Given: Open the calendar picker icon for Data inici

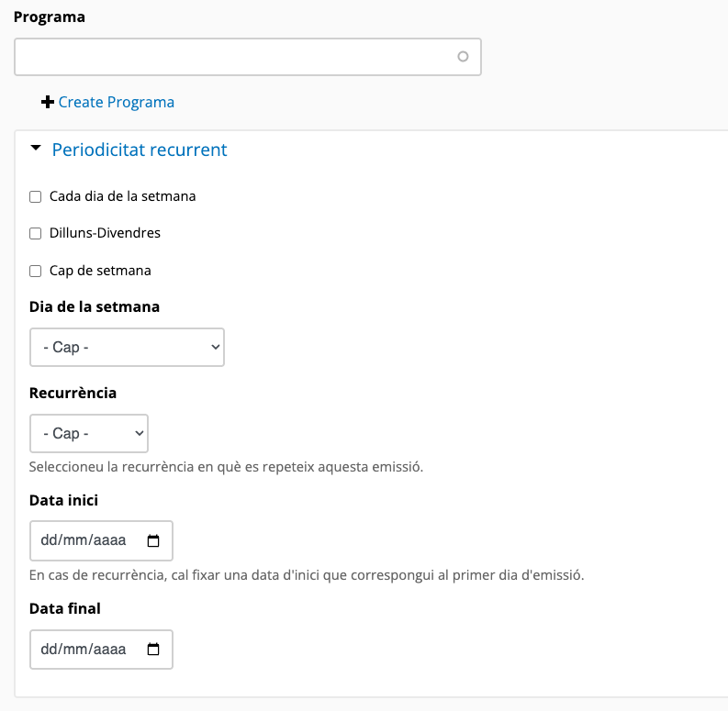Looking at the screenshot, I should pyautogui.click(x=153, y=541).
